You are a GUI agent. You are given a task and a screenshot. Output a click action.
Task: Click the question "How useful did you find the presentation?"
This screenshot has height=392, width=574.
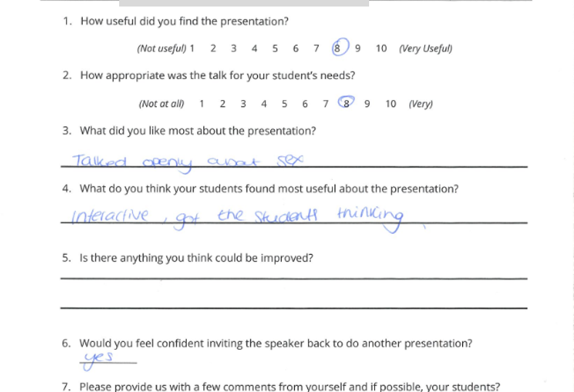[x=184, y=21]
